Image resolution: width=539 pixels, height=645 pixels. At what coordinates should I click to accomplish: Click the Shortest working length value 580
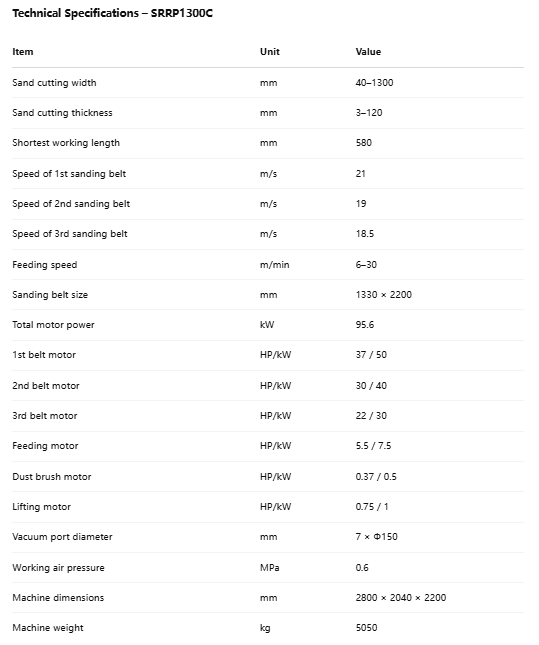(364, 143)
